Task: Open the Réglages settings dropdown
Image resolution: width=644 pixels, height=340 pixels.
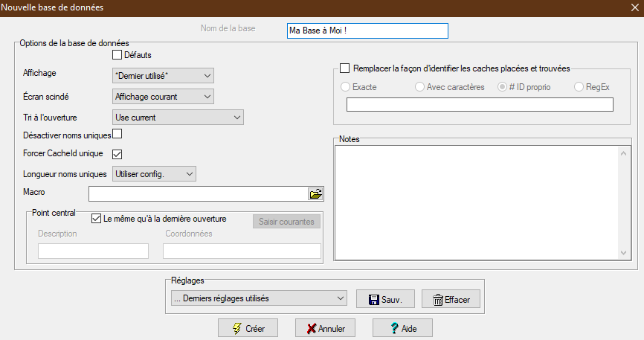Action: pyautogui.click(x=257, y=298)
